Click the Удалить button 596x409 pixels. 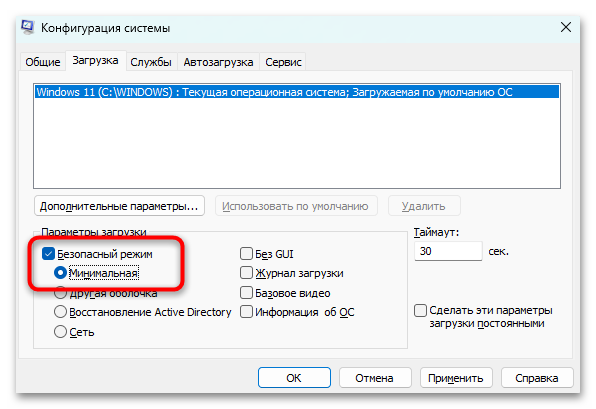coord(424,206)
